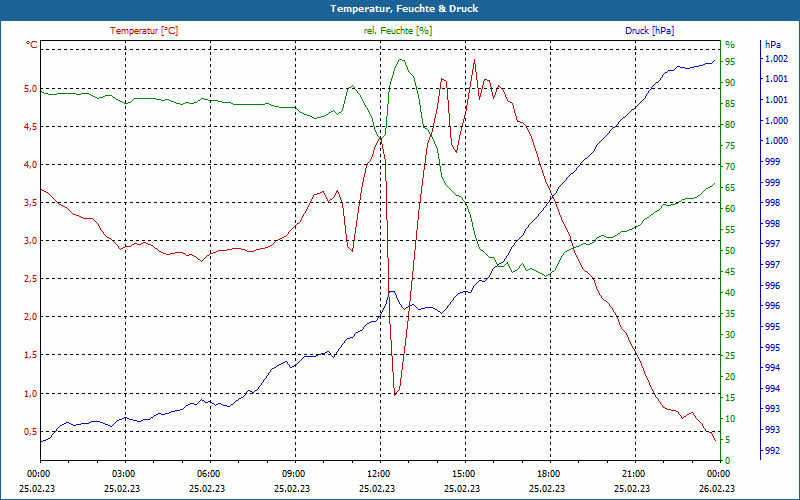Click the 21:00 time label
The width and height of the screenshot is (800, 500).
[634, 473]
